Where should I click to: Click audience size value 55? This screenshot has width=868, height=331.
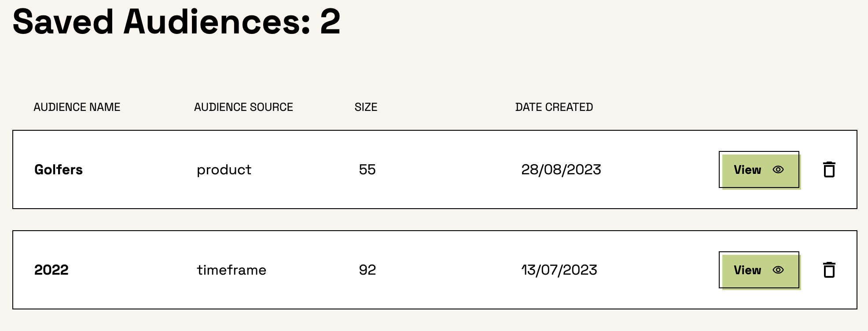point(367,169)
